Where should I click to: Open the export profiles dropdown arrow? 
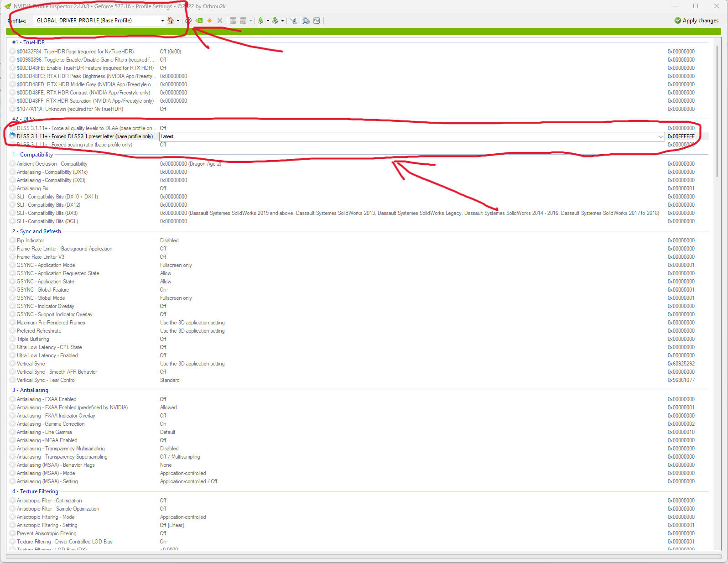pos(268,21)
